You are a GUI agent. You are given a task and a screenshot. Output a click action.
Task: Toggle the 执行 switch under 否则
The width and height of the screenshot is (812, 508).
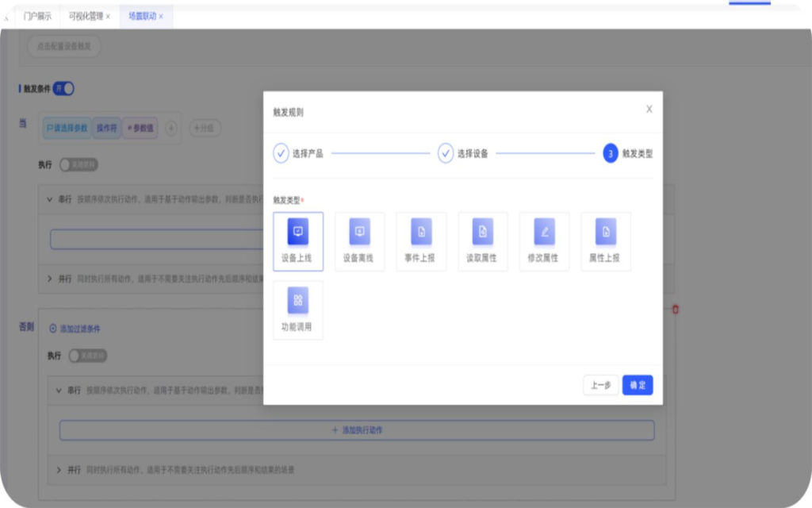click(88, 356)
